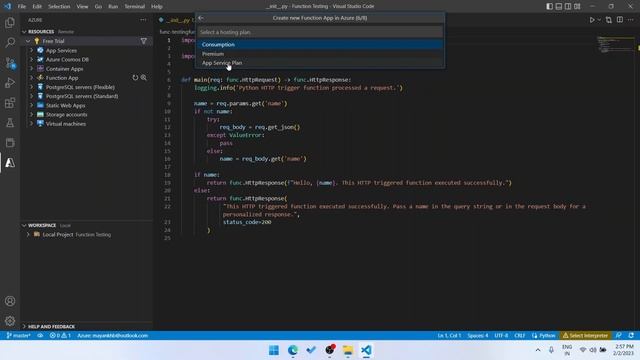Screen dimensions: 640x360
Task: Click the Azure account in status bar
Action: tap(113, 336)
